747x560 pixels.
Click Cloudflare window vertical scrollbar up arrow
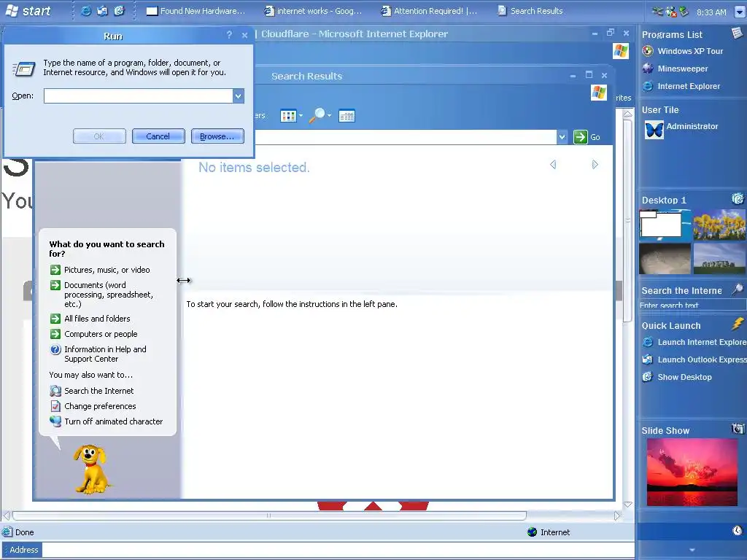pyautogui.click(x=628, y=114)
